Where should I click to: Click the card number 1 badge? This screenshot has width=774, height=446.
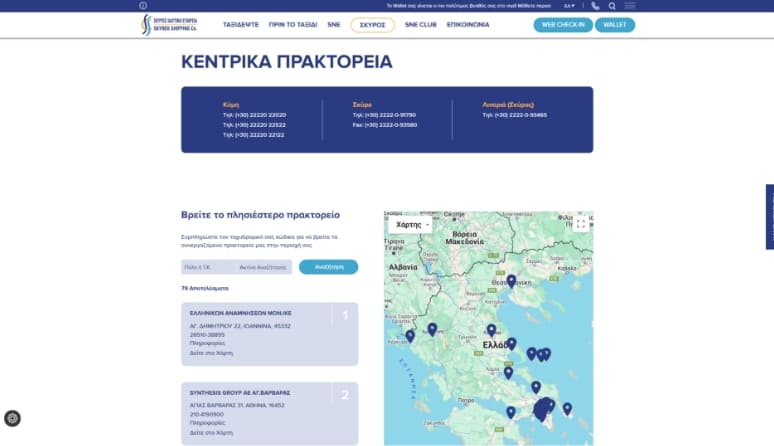coord(346,315)
